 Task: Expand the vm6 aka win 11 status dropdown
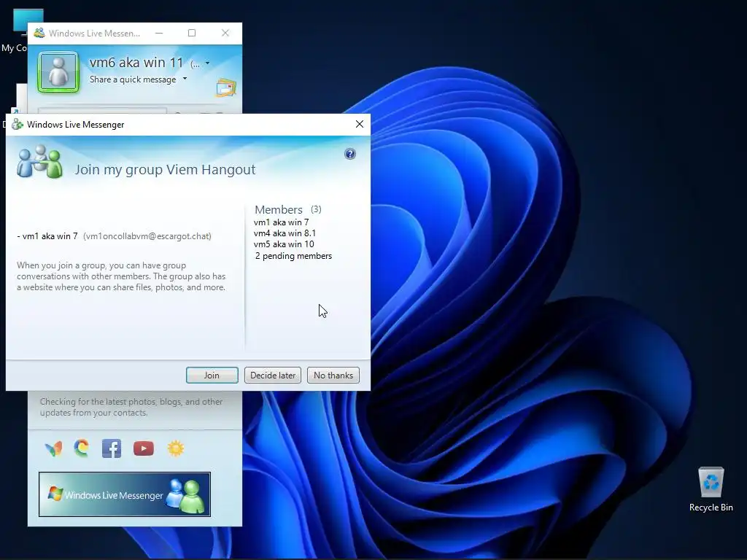click(207, 63)
